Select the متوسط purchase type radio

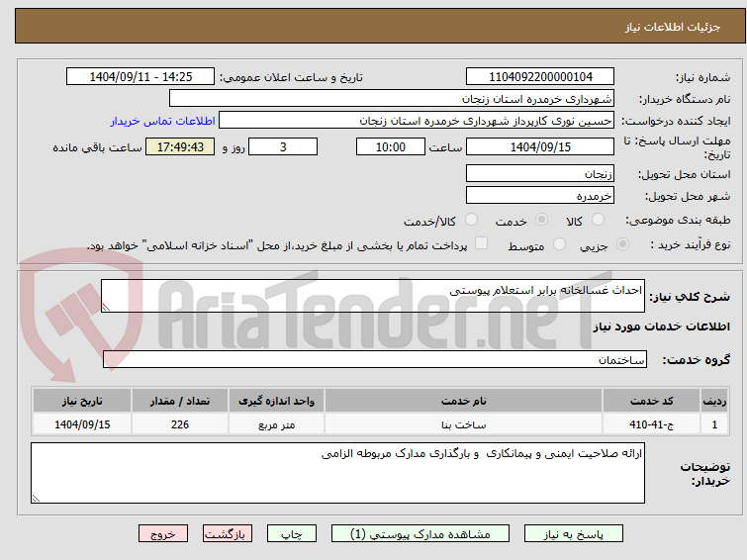(559, 244)
